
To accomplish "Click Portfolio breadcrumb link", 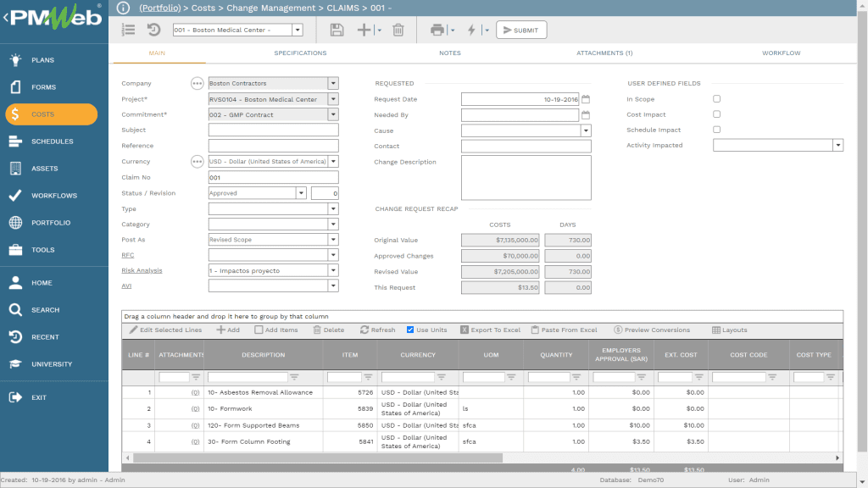I will pos(160,8).
